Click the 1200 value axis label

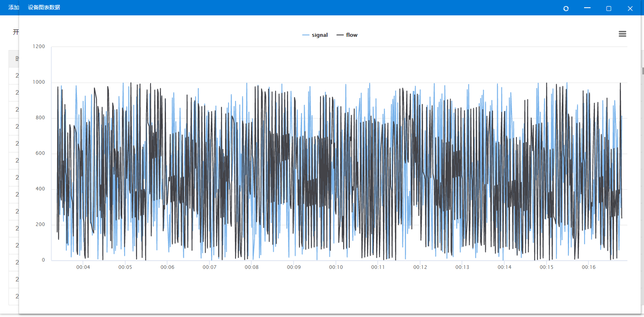point(39,46)
